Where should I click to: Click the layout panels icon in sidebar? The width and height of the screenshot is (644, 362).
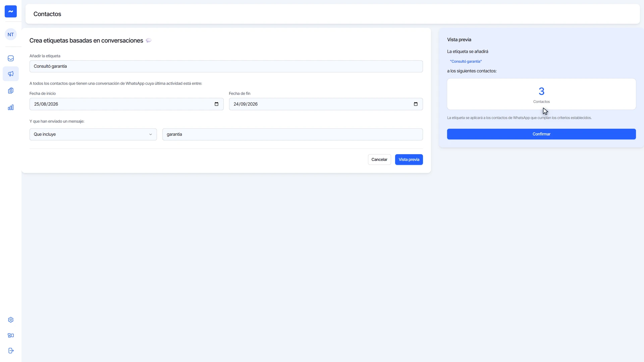[x=11, y=335]
